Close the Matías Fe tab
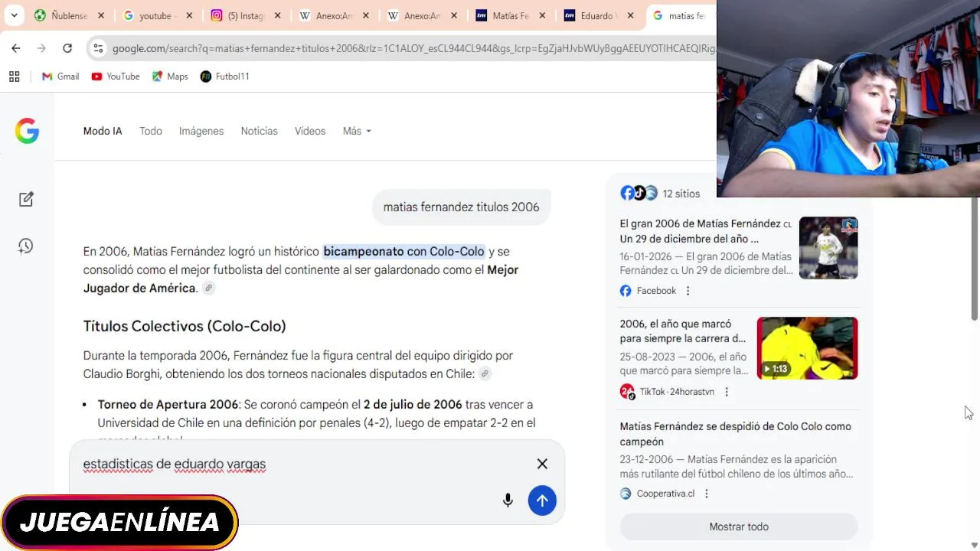Image resolution: width=980 pixels, height=551 pixels. 542,15
